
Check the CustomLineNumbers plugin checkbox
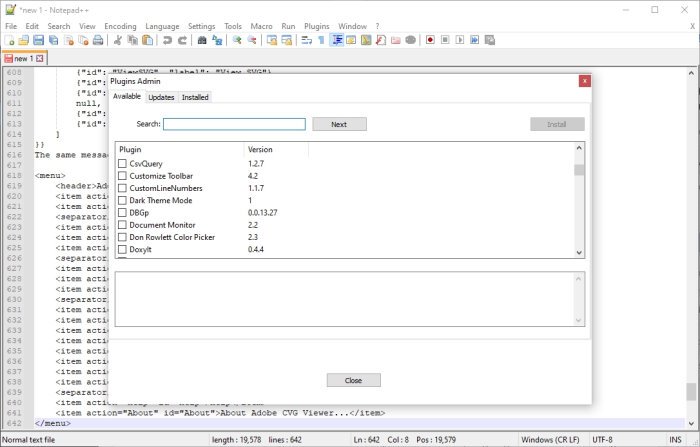tap(122, 188)
